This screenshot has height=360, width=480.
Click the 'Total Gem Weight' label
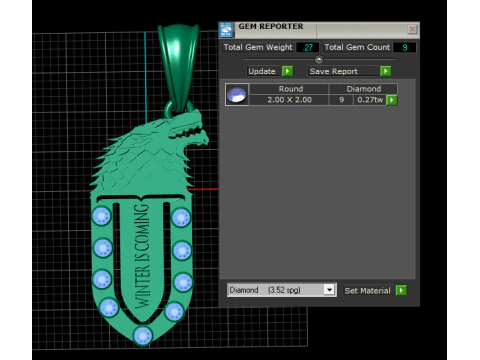(x=258, y=47)
